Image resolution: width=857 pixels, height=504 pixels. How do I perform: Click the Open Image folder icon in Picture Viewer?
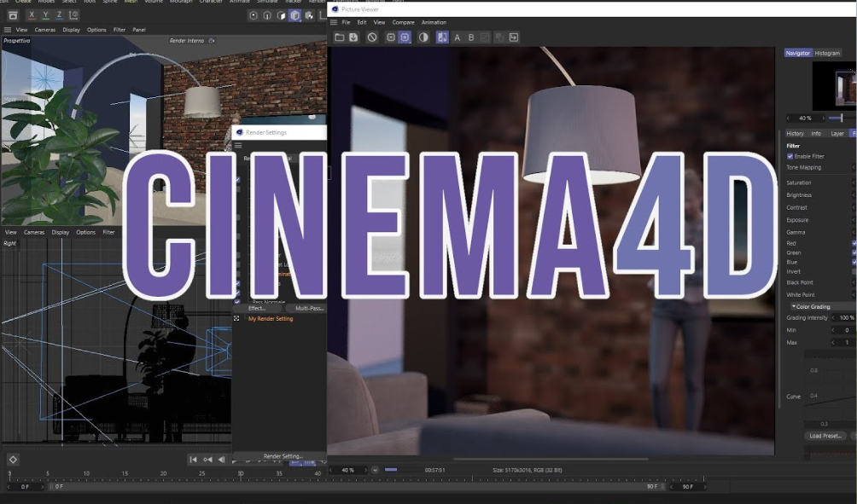coord(339,38)
